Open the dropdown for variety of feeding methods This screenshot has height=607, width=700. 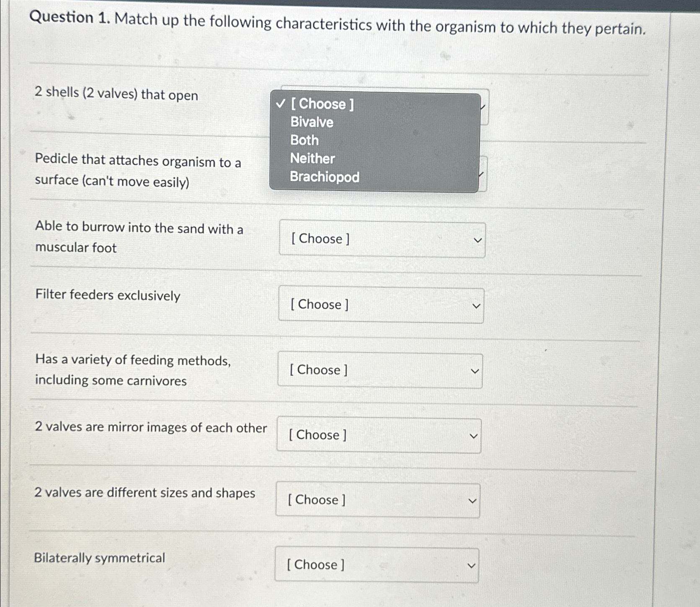pos(380,370)
